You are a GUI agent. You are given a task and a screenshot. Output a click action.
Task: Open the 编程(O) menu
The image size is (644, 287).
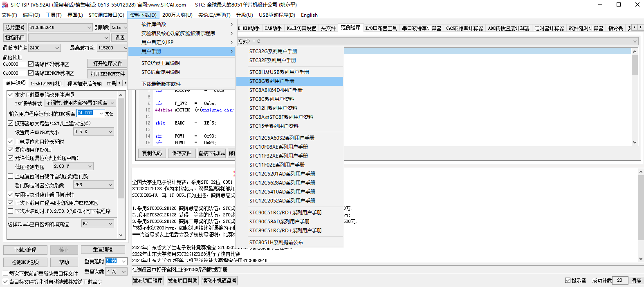tap(31, 15)
